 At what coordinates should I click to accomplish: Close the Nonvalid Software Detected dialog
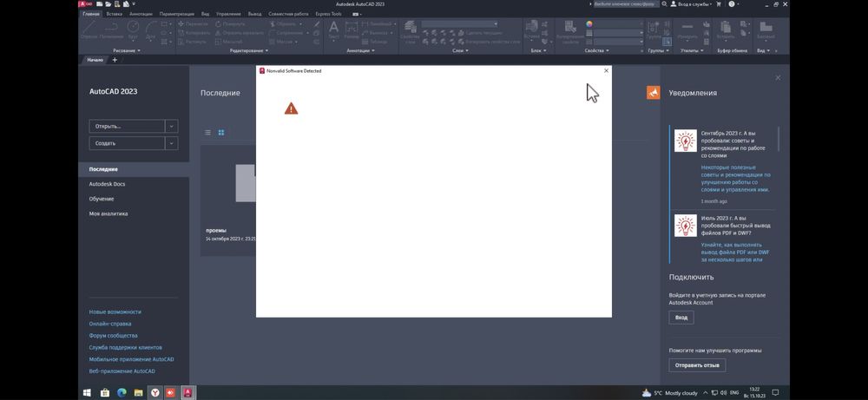[606, 71]
